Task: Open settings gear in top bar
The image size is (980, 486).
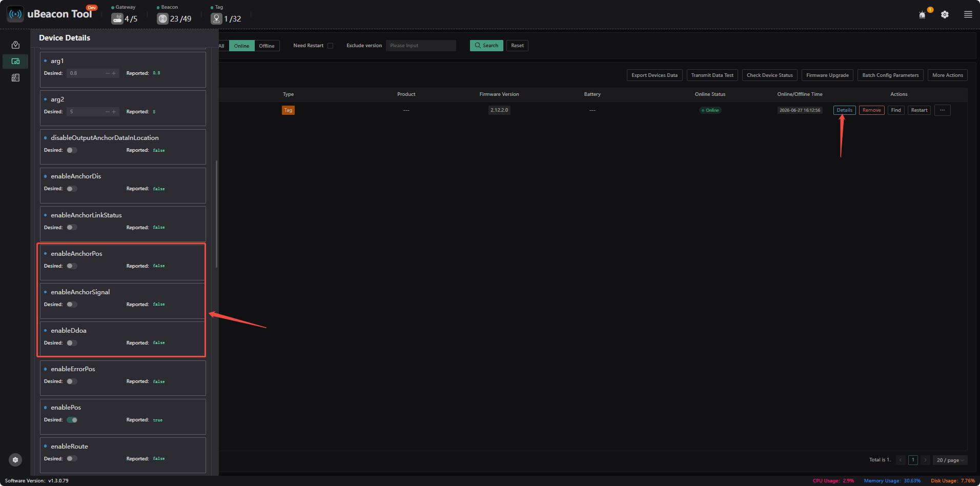Action: point(945,15)
